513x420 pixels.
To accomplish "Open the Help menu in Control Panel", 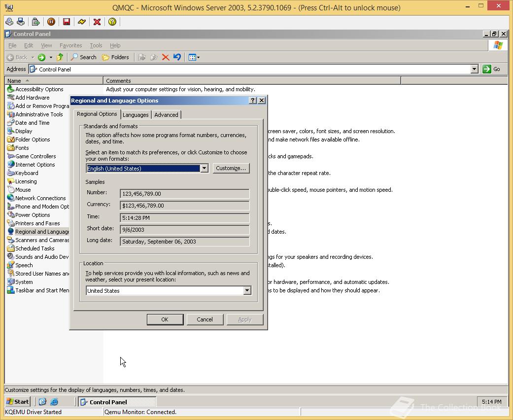I will tap(115, 45).
